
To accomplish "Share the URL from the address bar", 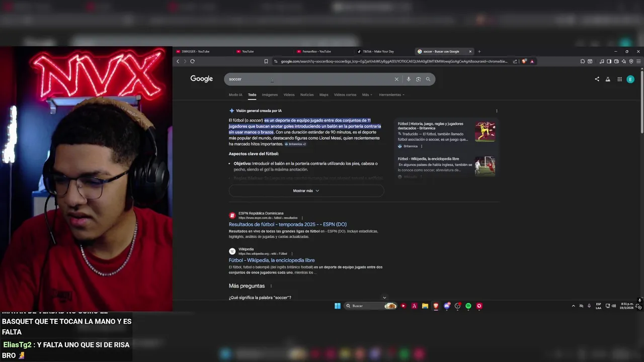I will pyautogui.click(x=515, y=61).
